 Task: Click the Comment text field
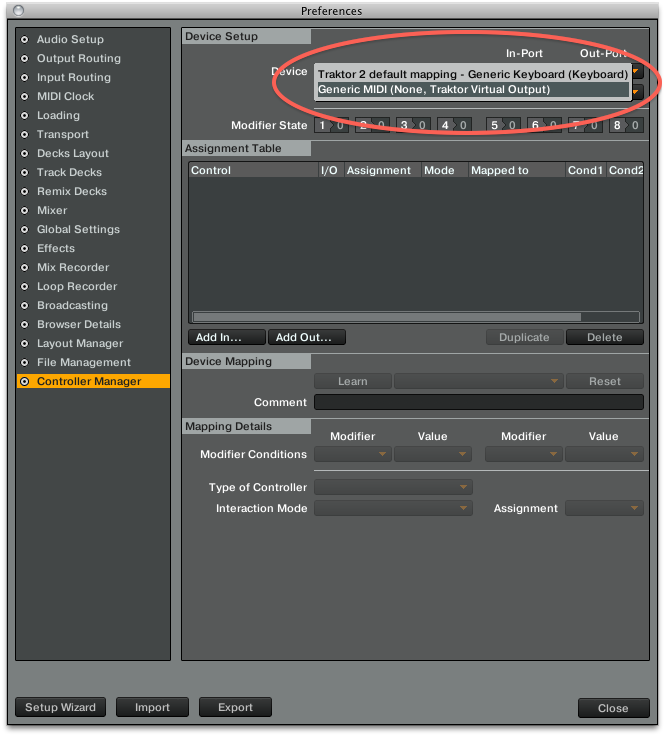coord(479,402)
